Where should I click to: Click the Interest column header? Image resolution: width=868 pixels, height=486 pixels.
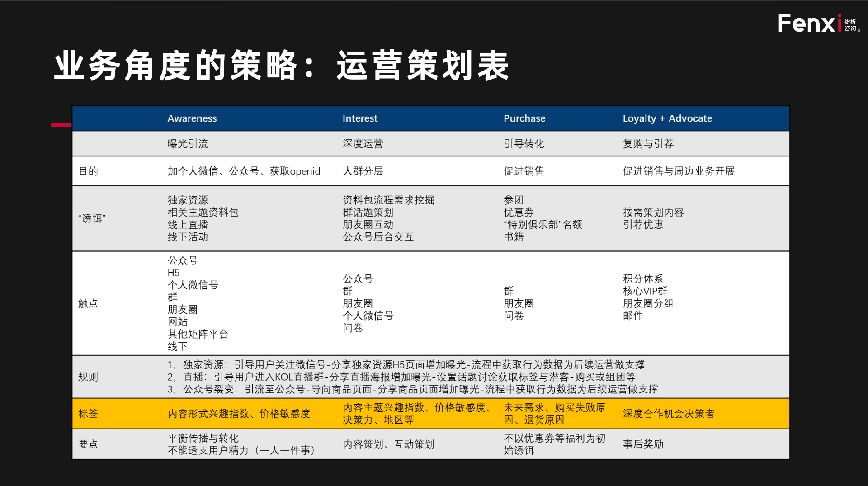[359, 118]
